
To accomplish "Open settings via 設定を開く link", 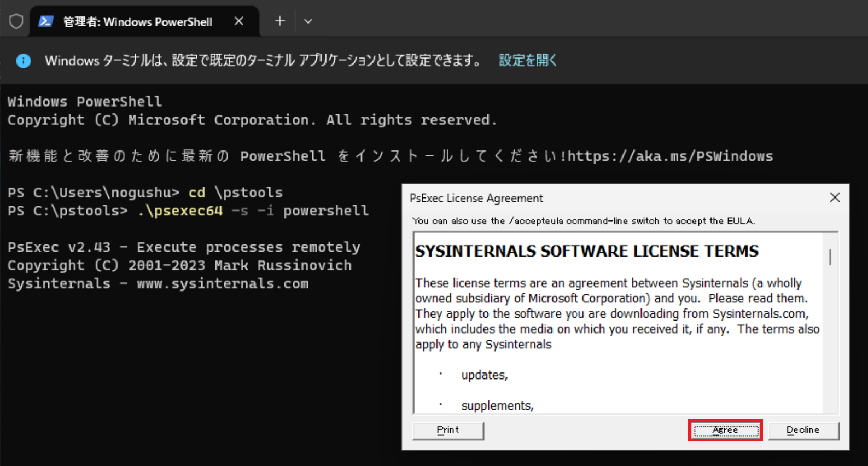I will coord(528,60).
